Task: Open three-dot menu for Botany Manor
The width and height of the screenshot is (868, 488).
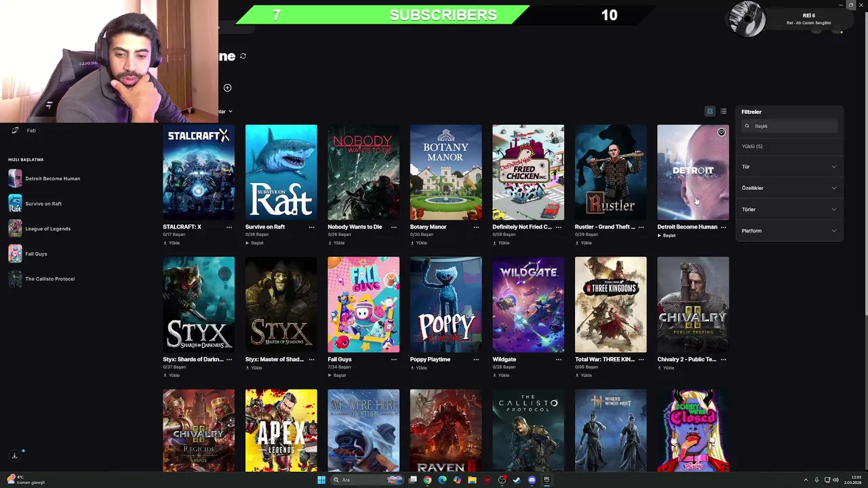Action: point(476,227)
